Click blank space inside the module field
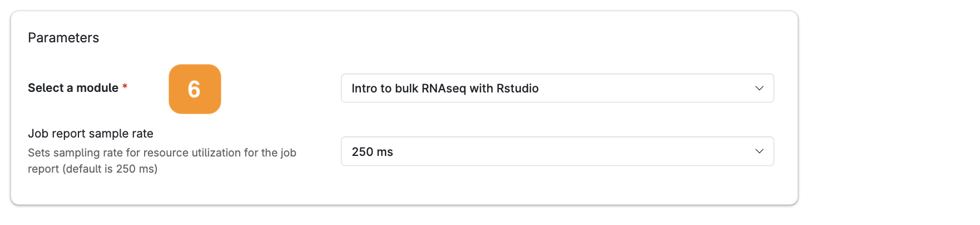 (x=645, y=88)
